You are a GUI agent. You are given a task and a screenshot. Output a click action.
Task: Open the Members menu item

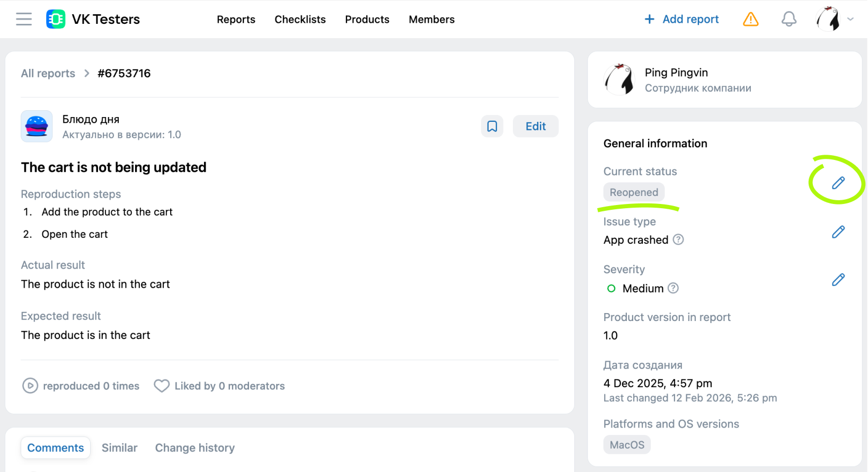point(431,19)
